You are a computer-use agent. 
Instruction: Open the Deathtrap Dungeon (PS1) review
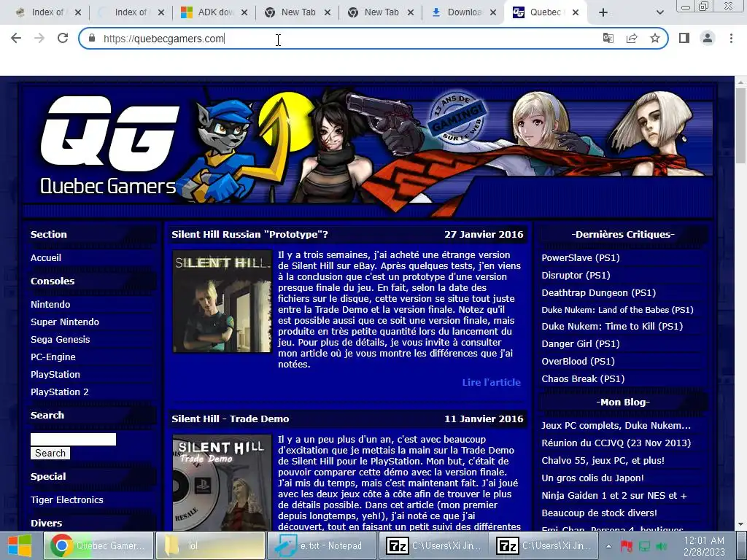(598, 293)
